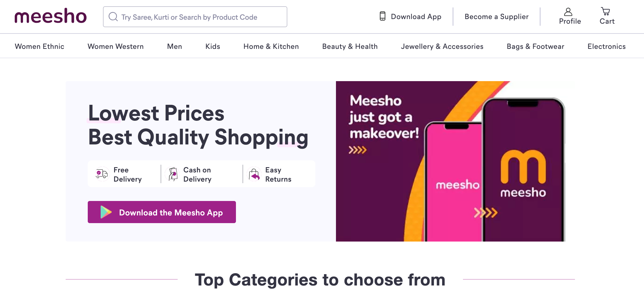This screenshot has width=644, height=307.
Task: Click Download the Meesho App button
Action: [162, 212]
